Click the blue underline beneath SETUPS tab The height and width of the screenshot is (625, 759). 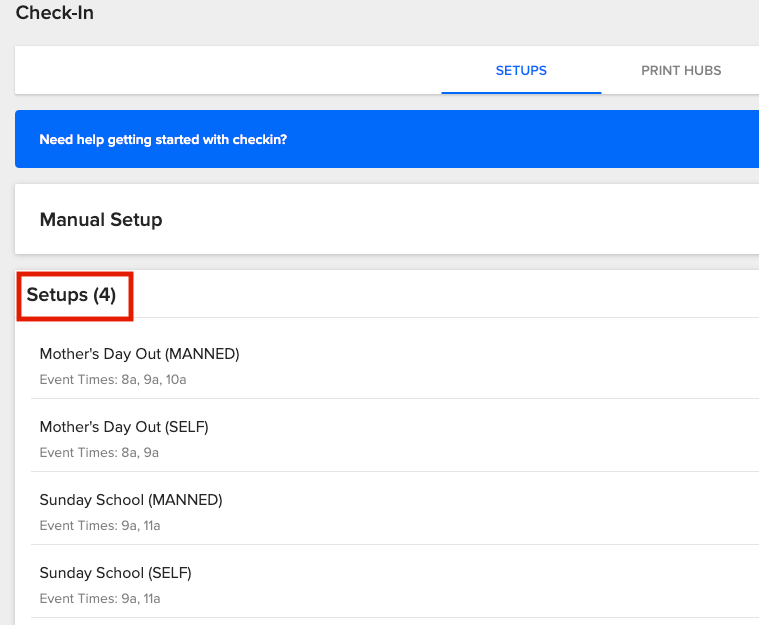tap(521, 92)
